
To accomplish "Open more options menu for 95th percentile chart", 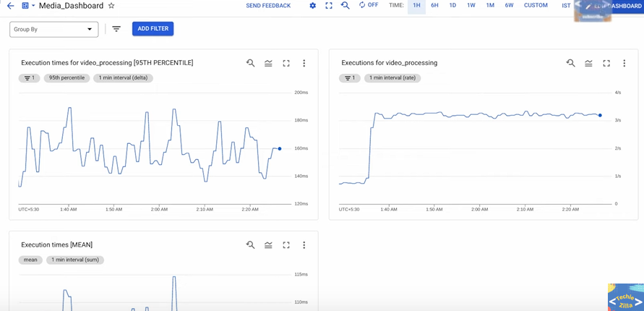I will pos(304,63).
